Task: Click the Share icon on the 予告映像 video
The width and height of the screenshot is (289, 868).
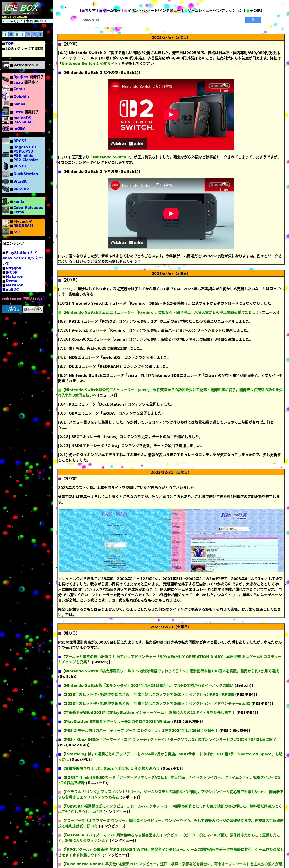Action: 224,186
